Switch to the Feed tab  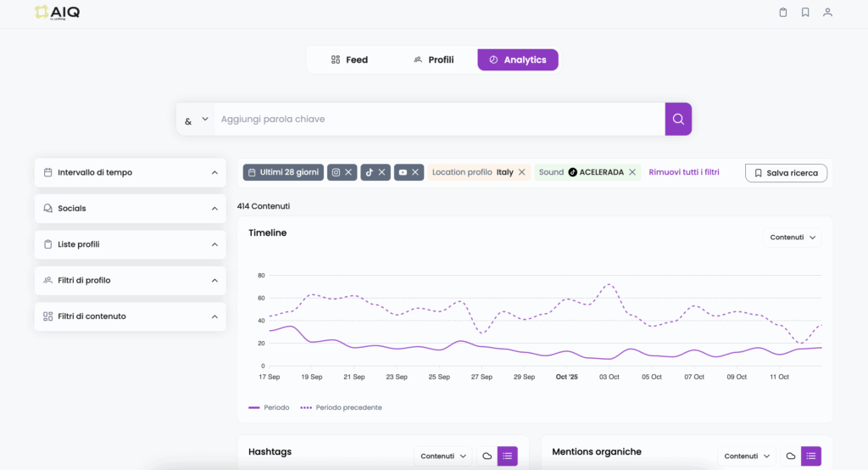349,60
